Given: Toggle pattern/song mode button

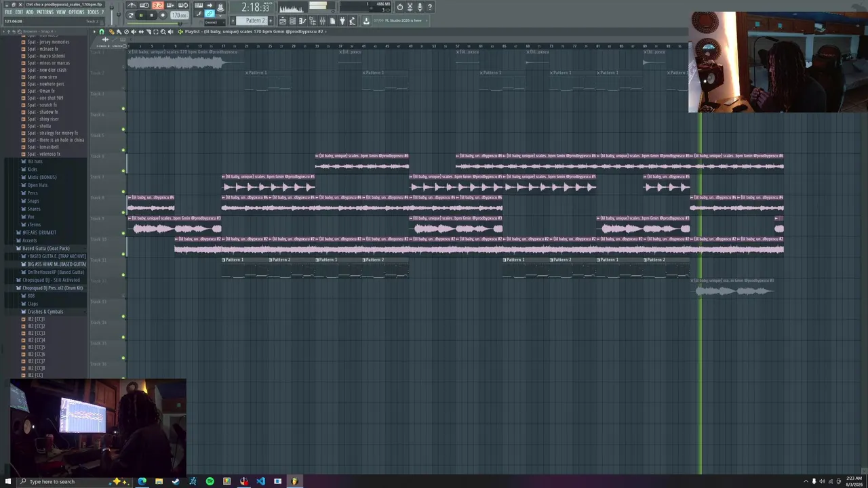Looking at the screenshot, I should [131, 16].
